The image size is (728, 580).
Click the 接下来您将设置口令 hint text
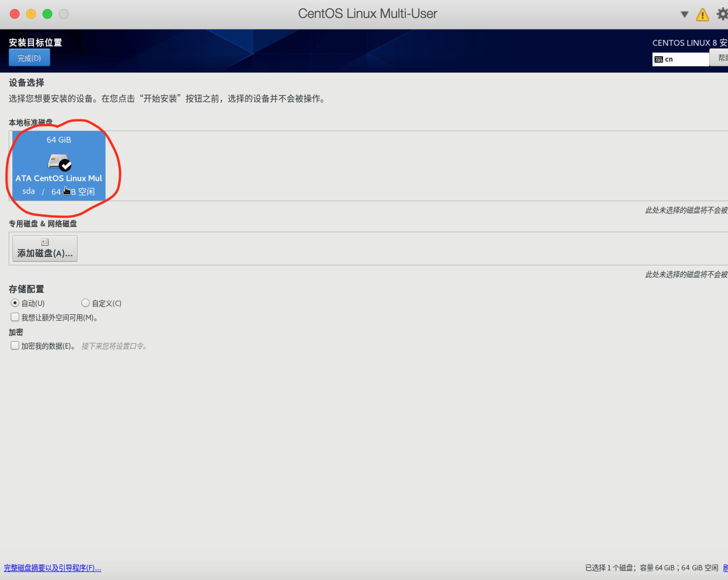point(114,346)
